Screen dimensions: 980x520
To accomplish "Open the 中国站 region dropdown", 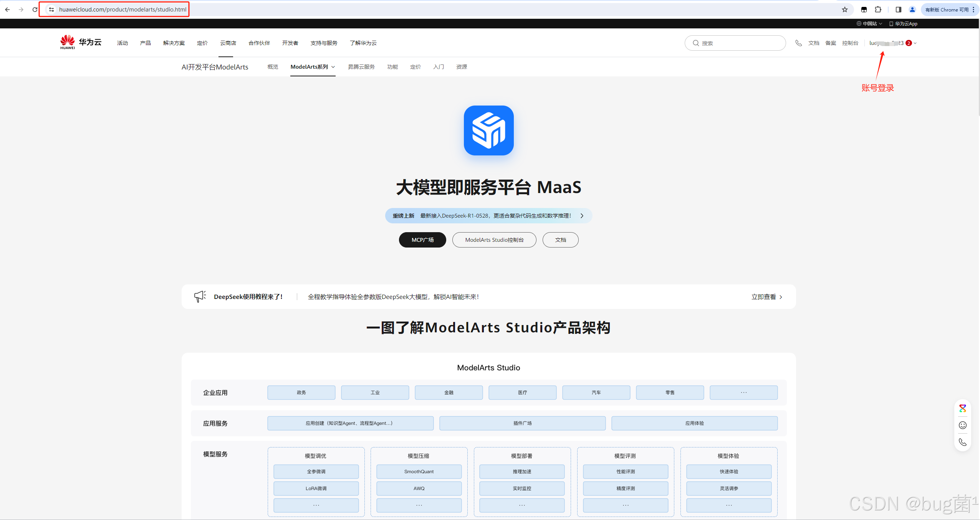I will (x=869, y=24).
